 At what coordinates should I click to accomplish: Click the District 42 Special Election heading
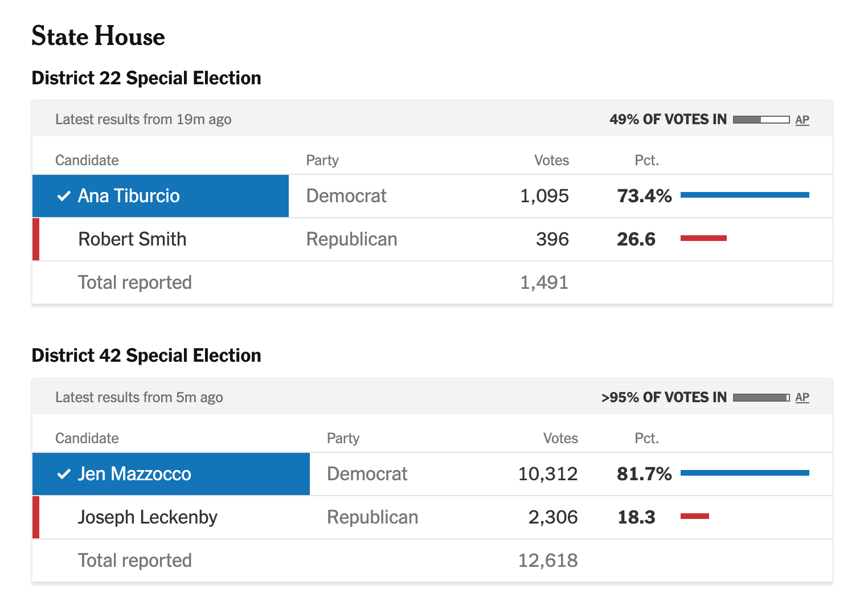[x=146, y=355]
